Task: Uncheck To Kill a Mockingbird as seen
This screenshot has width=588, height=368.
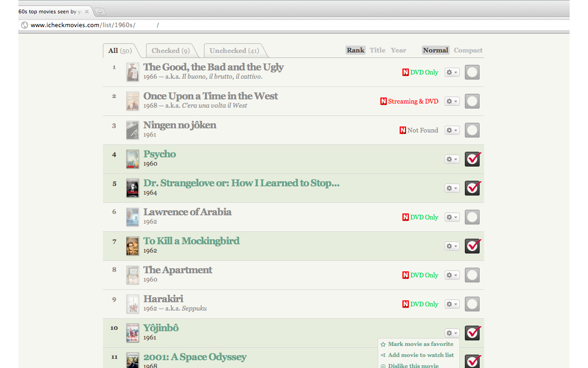Action: [472, 246]
